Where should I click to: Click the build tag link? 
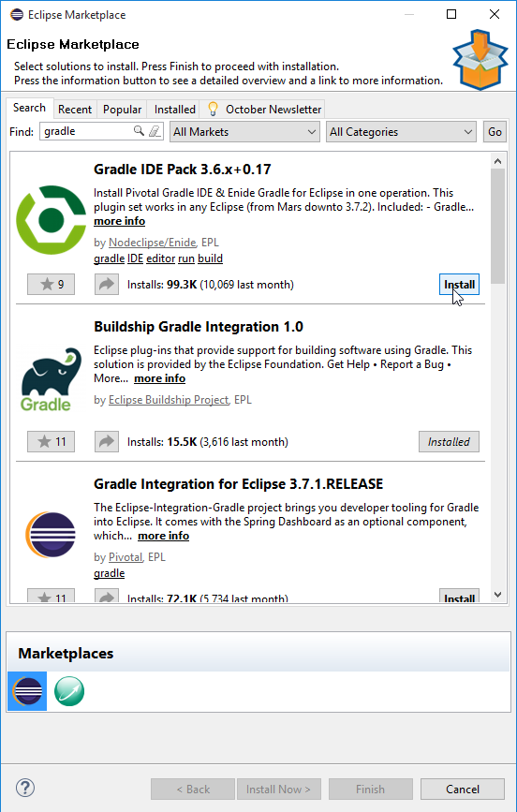[x=211, y=258]
